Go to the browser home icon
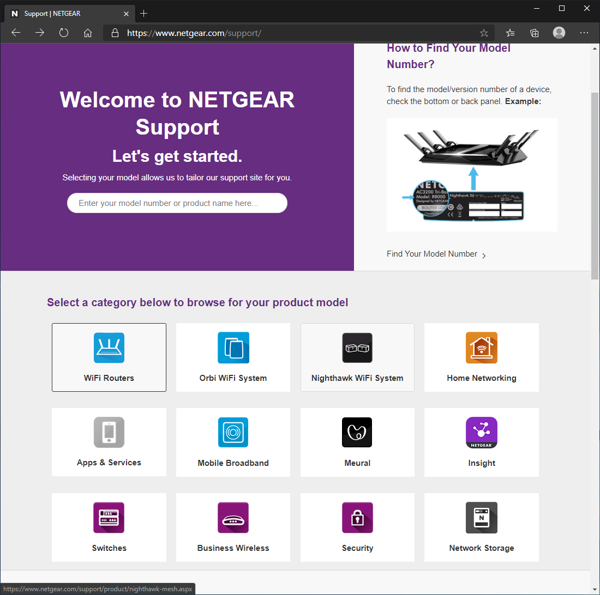The image size is (600, 595). 88,33
